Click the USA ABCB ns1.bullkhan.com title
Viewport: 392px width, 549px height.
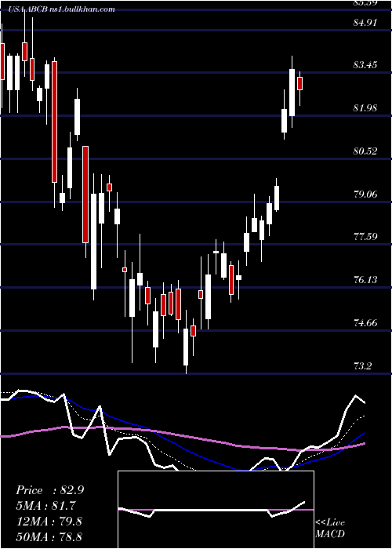coord(62,9)
